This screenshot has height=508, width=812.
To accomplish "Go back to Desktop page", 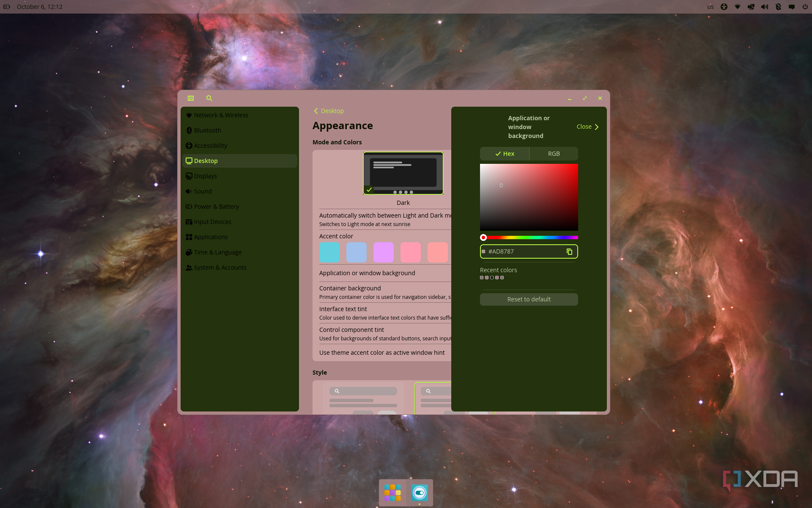I will [329, 111].
